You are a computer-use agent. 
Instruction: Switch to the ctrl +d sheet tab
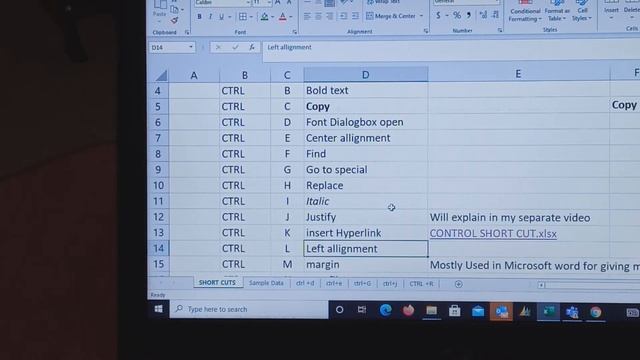(x=305, y=283)
